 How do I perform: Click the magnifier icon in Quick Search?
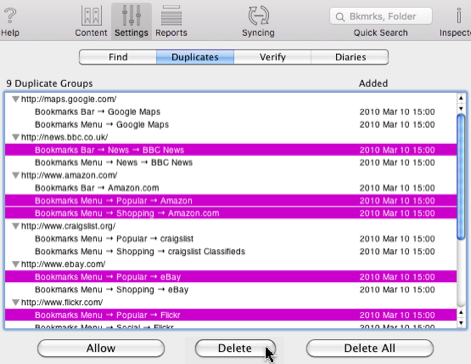coord(340,17)
